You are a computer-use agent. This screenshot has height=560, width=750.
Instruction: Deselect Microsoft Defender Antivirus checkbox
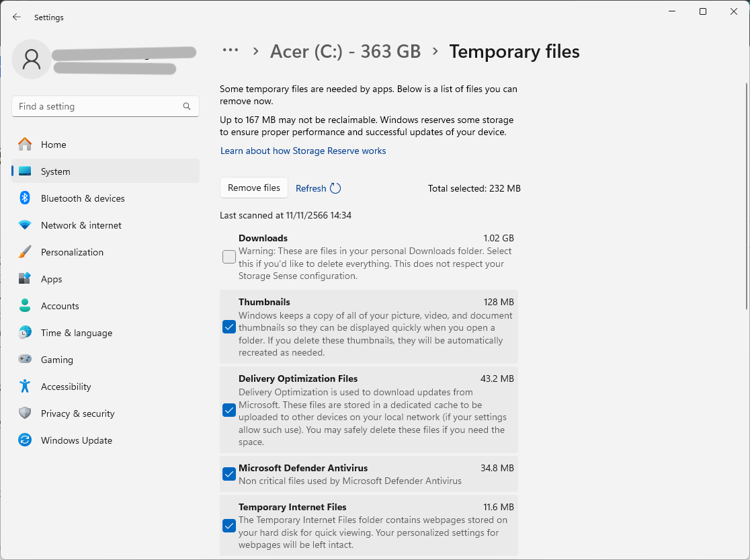click(229, 474)
